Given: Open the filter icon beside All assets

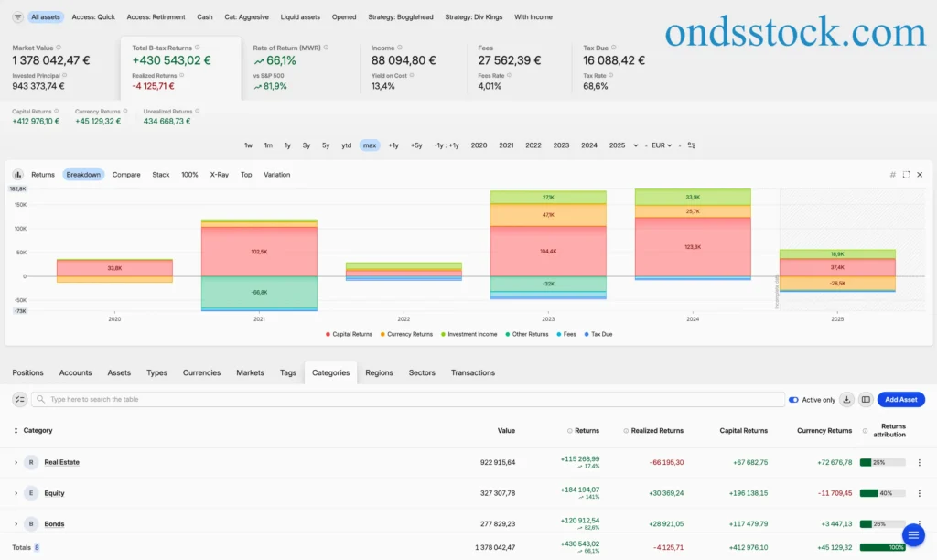Looking at the screenshot, I should point(18,17).
